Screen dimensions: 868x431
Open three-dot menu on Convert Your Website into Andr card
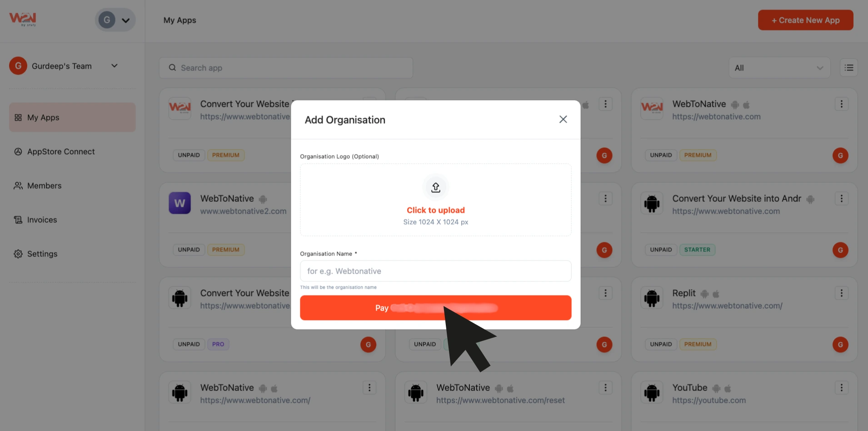click(841, 199)
